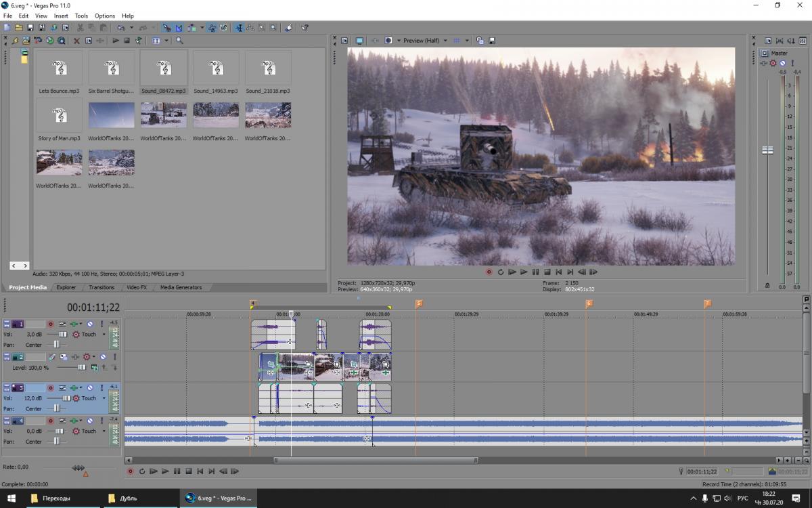Viewport: 812px width, 508px height.
Task: Open the What's This Help tool
Action: (305, 28)
